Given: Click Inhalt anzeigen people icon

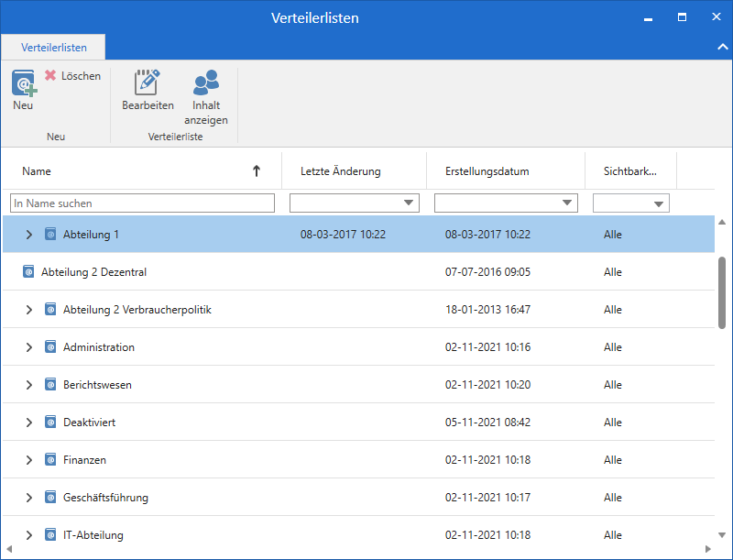Looking at the screenshot, I should [x=205, y=82].
